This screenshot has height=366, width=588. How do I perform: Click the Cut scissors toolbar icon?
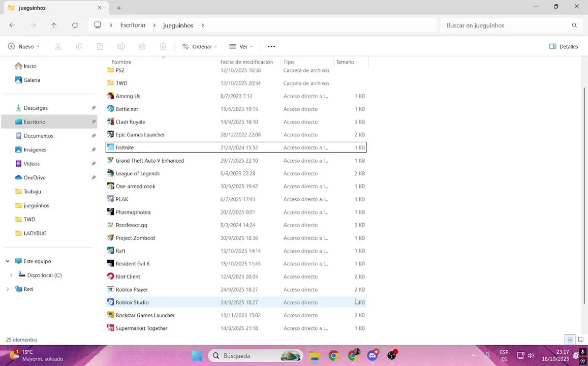[58, 46]
